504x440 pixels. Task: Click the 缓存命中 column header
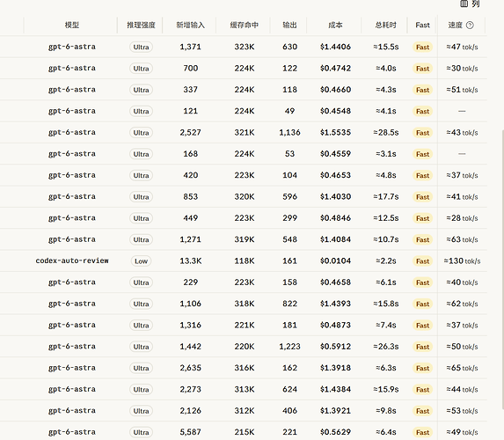click(245, 26)
